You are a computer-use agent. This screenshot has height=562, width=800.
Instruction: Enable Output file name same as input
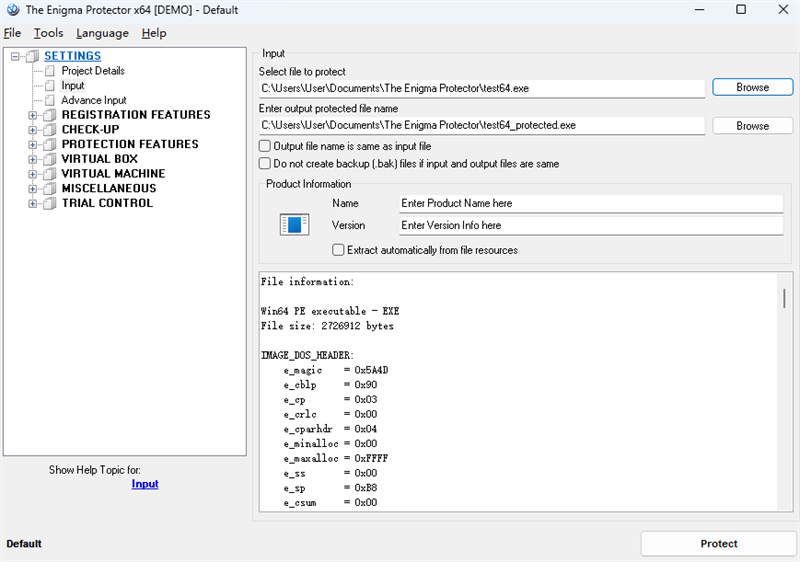pos(265,146)
